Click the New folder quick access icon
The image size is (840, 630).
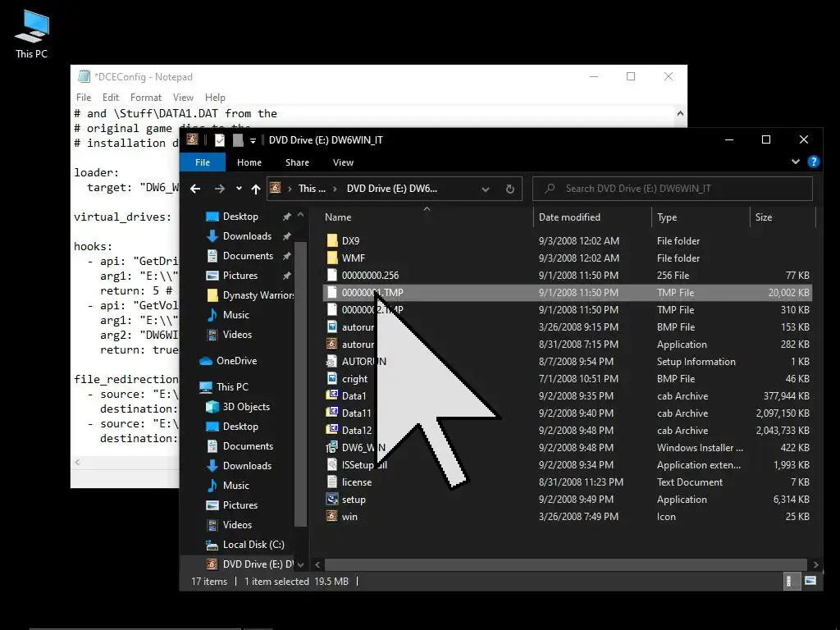tap(238, 139)
